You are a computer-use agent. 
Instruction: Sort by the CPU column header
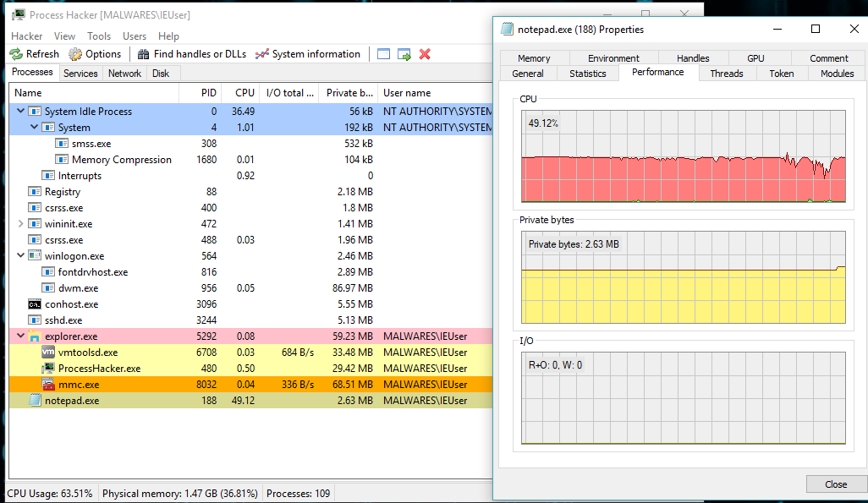(x=241, y=93)
